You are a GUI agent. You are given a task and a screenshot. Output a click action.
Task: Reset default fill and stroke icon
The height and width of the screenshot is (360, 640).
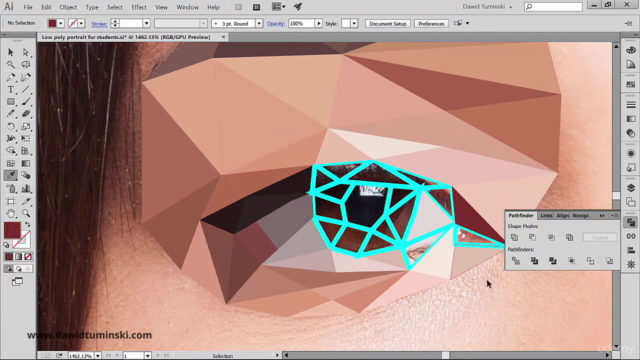pyautogui.click(x=7, y=245)
